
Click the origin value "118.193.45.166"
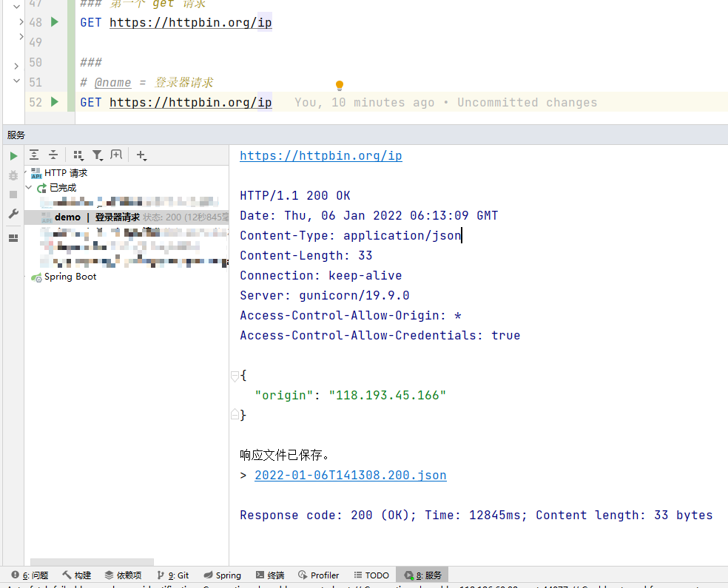coord(388,395)
